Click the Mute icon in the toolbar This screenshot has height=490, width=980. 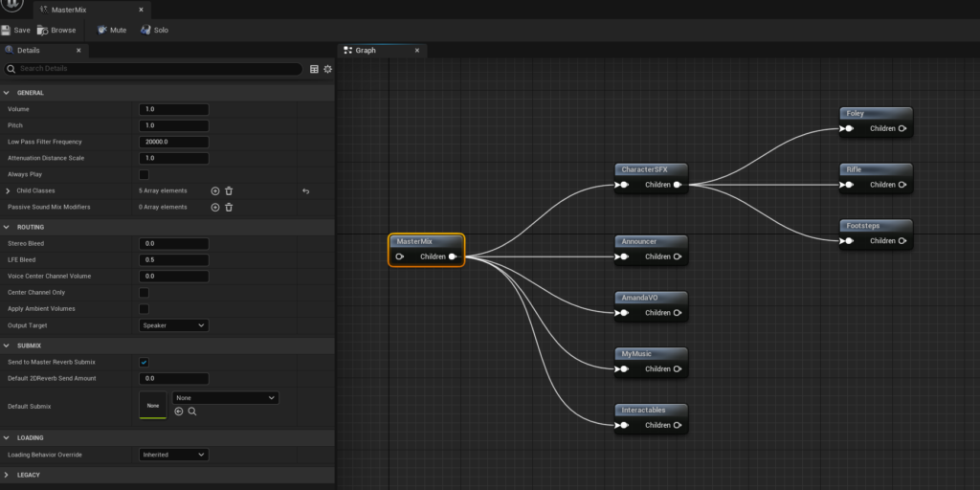point(102,30)
